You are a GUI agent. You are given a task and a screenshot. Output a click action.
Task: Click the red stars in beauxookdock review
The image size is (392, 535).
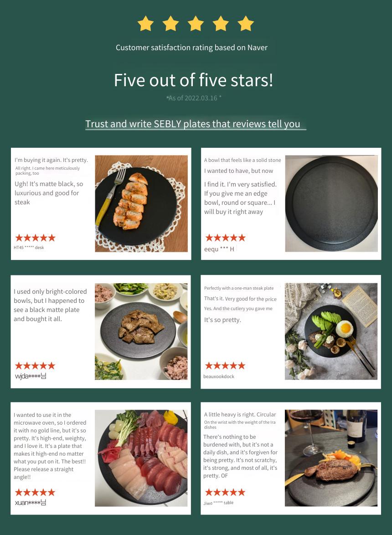coord(225,366)
